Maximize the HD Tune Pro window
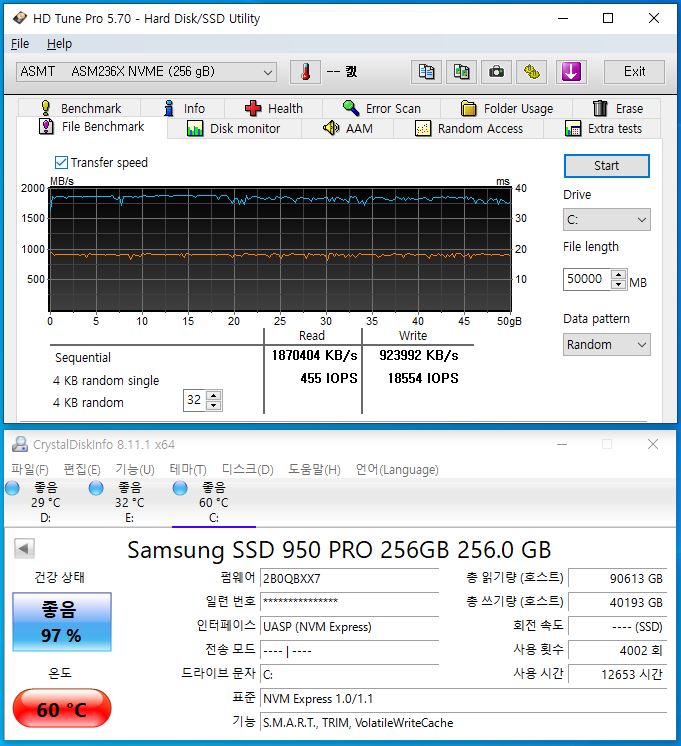681x746 pixels. pyautogui.click(x=608, y=19)
